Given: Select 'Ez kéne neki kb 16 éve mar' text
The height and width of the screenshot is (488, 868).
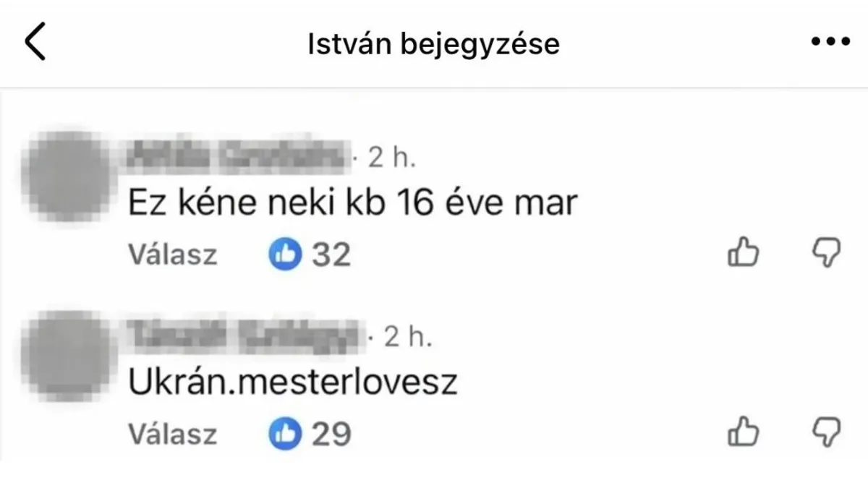Looking at the screenshot, I should pyautogui.click(x=353, y=203).
